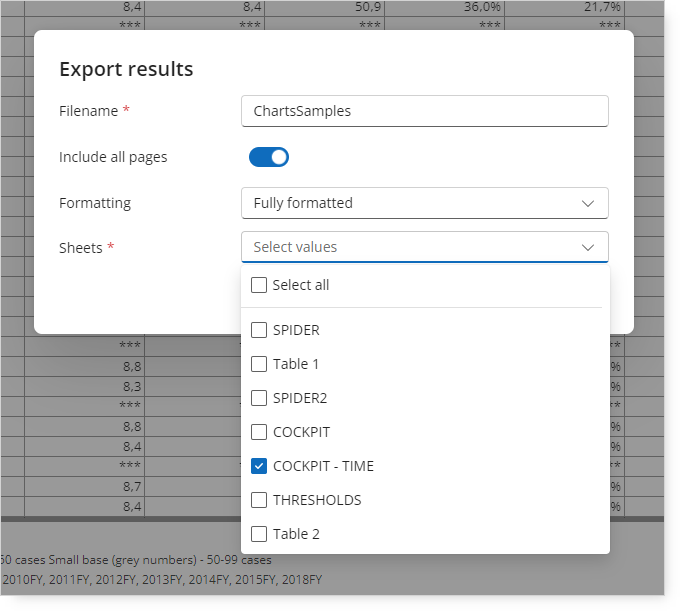
Task: Click the Filename label
Action: (88, 111)
